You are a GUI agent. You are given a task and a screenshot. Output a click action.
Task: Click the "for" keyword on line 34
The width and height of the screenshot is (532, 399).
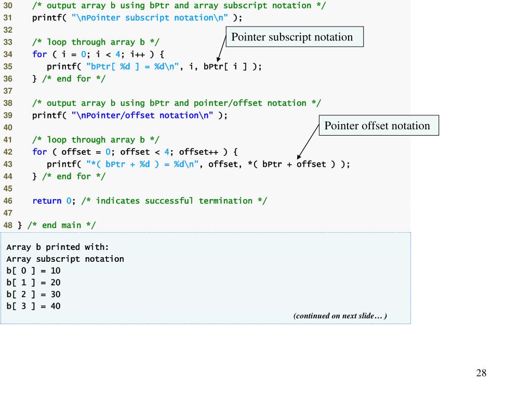39,54
